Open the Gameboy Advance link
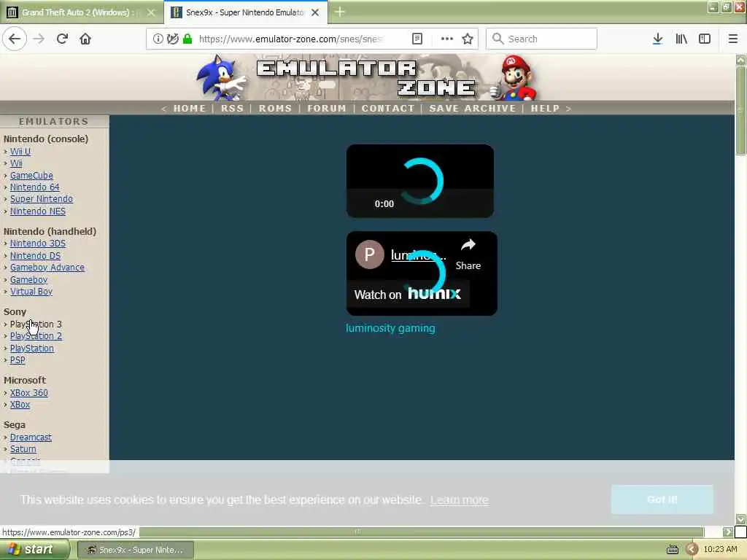747x560 pixels. click(47, 268)
